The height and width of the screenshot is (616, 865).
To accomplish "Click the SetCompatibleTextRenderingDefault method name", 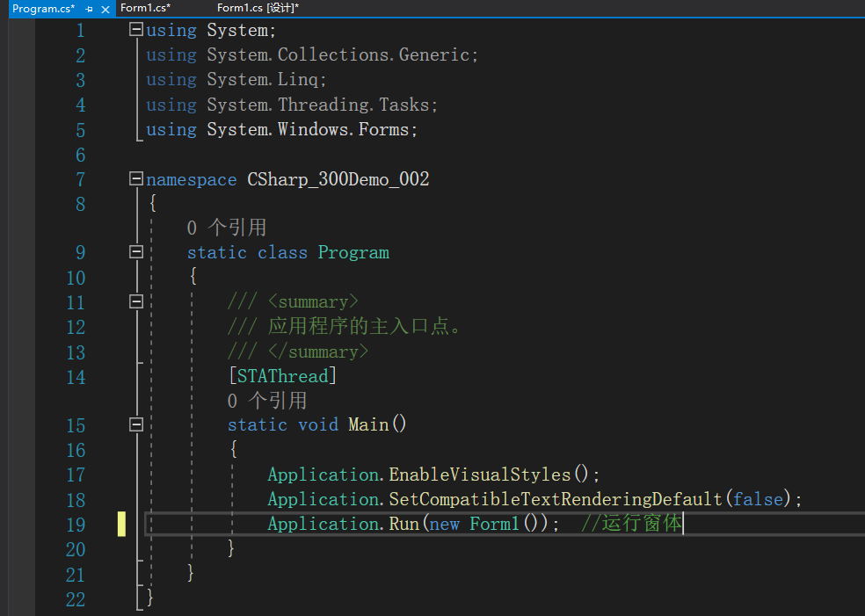I will (556, 499).
